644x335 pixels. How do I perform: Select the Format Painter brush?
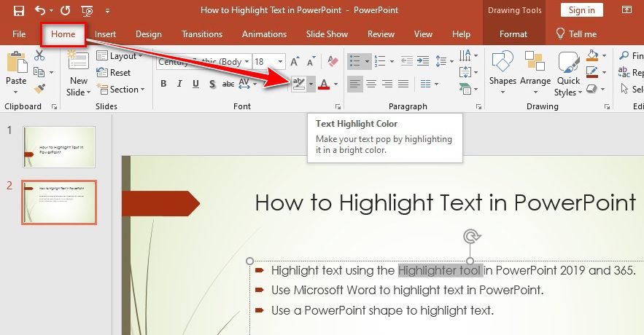pyautogui.click(x=39, y=89)
